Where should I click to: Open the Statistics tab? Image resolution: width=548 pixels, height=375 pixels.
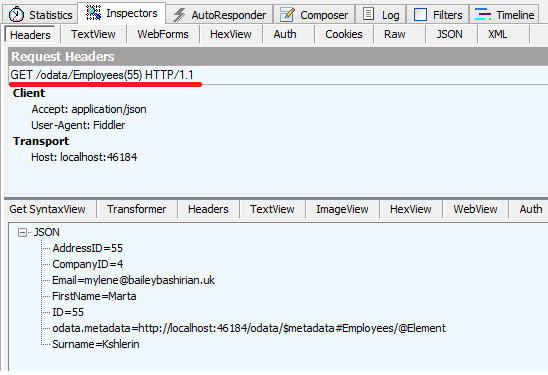pos(40,15)
